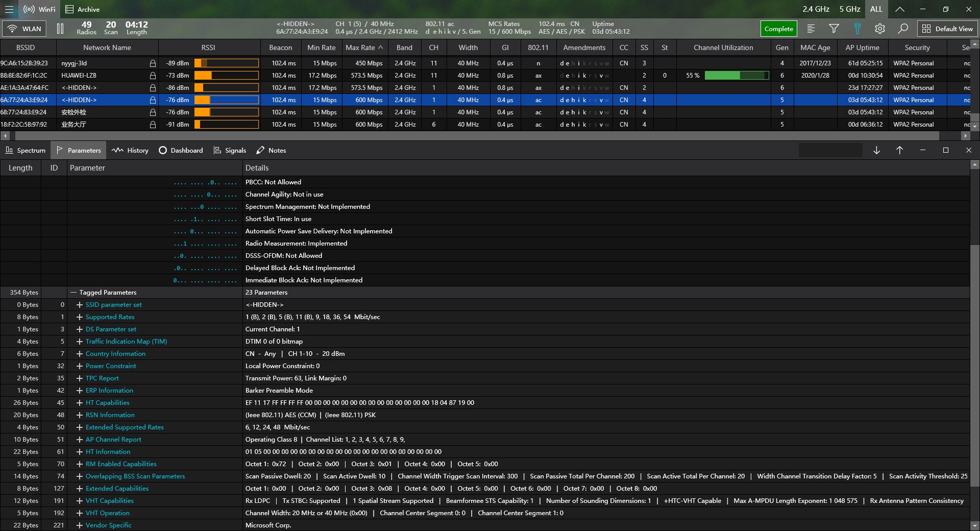Open the AP Channel Report link
The width and height of the screenshot is (980, 531).
tap(113, 440)
